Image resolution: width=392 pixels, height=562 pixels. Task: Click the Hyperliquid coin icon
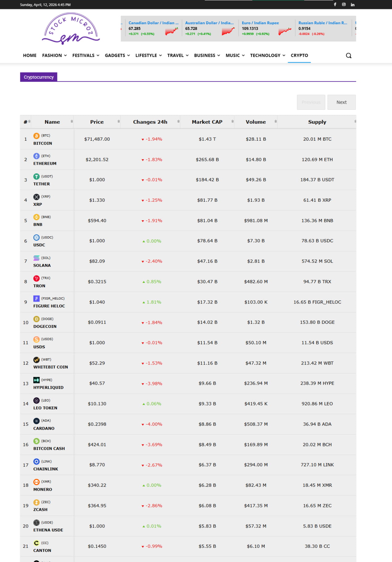[x=36, y=380]
